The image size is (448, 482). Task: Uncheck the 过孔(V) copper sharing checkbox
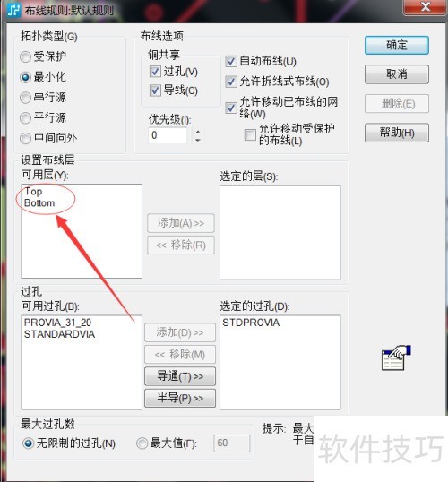click(155, 72)
